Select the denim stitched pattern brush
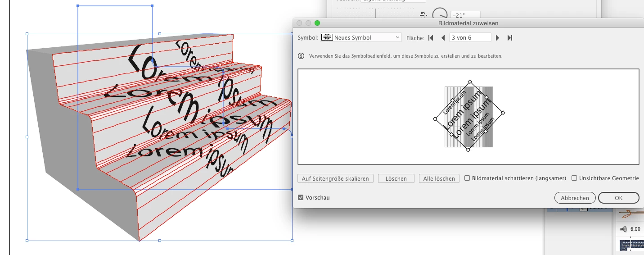Viewport: 644px width, 255px height. point(631,246)
